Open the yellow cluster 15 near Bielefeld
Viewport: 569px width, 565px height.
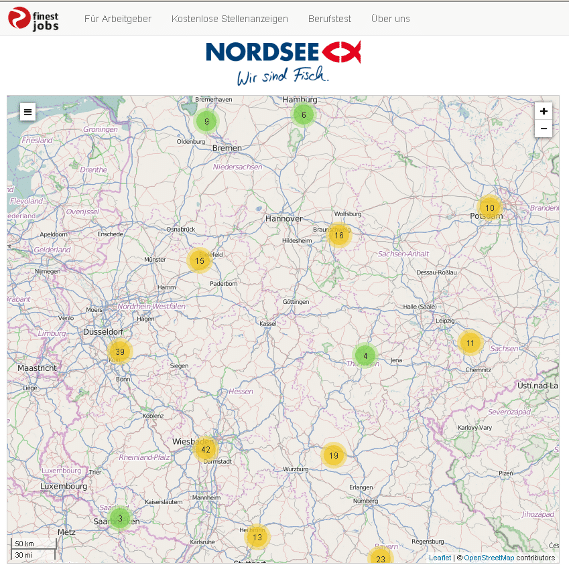(x=200, y=261)
